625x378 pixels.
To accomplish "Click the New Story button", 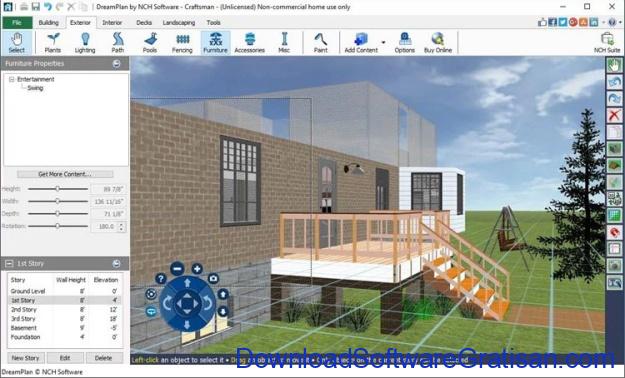I will point(25,358).
